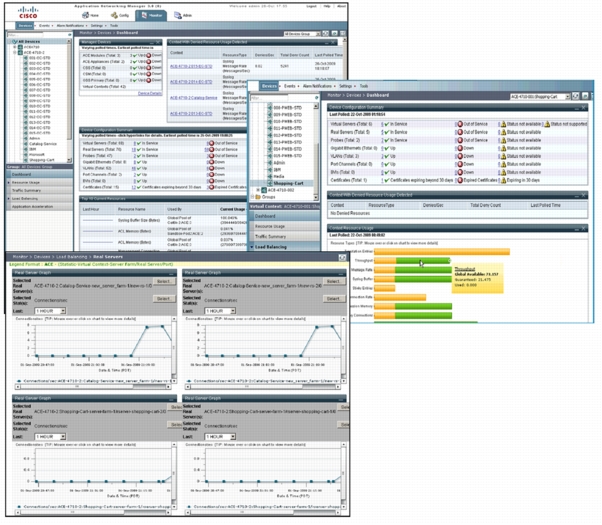The height and width of the screenshot is (525, 602).
Task: Open Tools menu in the Shopping-Cart window
Action: (x=364, y=86)
